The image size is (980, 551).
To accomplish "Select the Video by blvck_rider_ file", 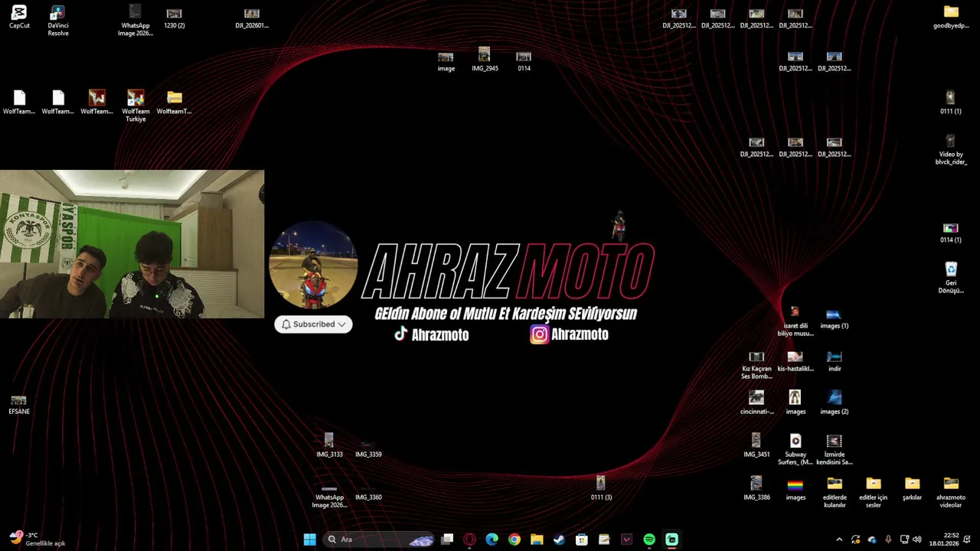I will (950, 149).
